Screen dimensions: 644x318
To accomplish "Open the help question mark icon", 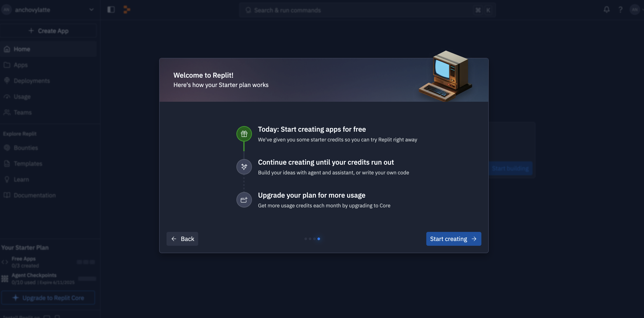I will (x=621, y=10).
